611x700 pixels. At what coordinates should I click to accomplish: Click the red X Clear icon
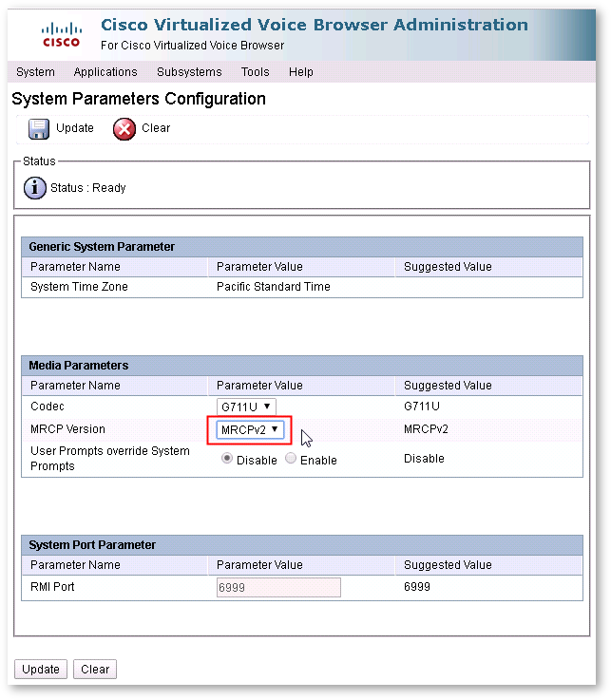click(x=124, y=129)
